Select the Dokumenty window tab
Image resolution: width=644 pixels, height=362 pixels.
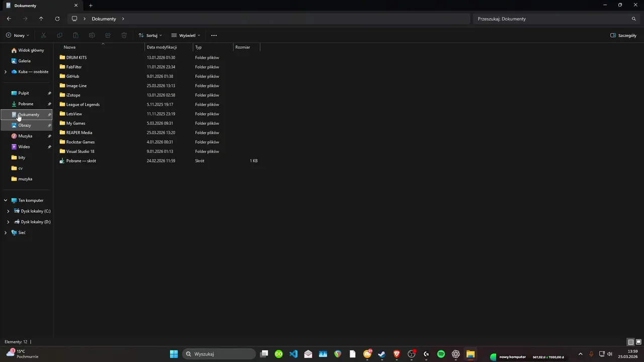tap(42, 6)
